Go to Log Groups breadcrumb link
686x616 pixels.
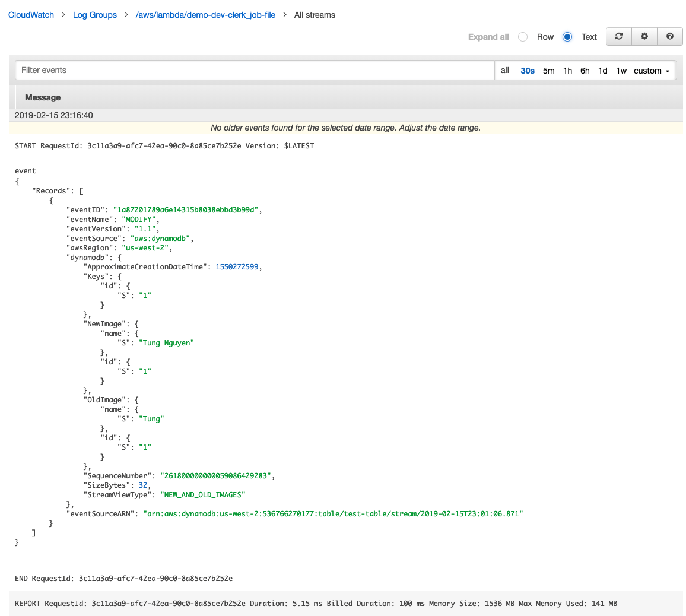click(x=95, y=15)
